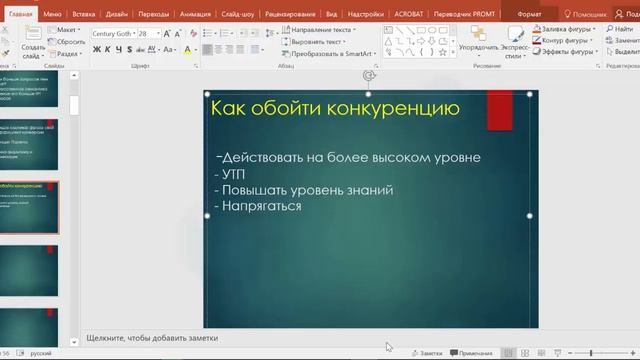
Task: Open Упорядочить arrange menu
Action: 478,42
